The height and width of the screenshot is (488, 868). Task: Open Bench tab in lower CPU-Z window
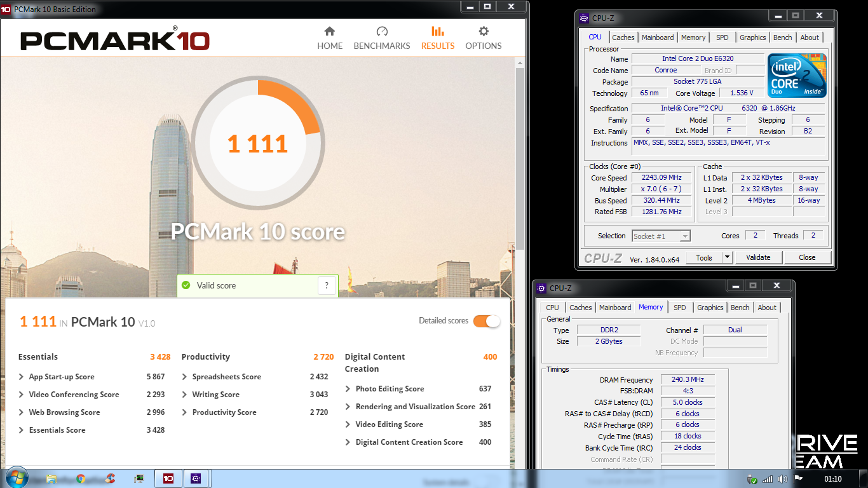tap(740, 308)
